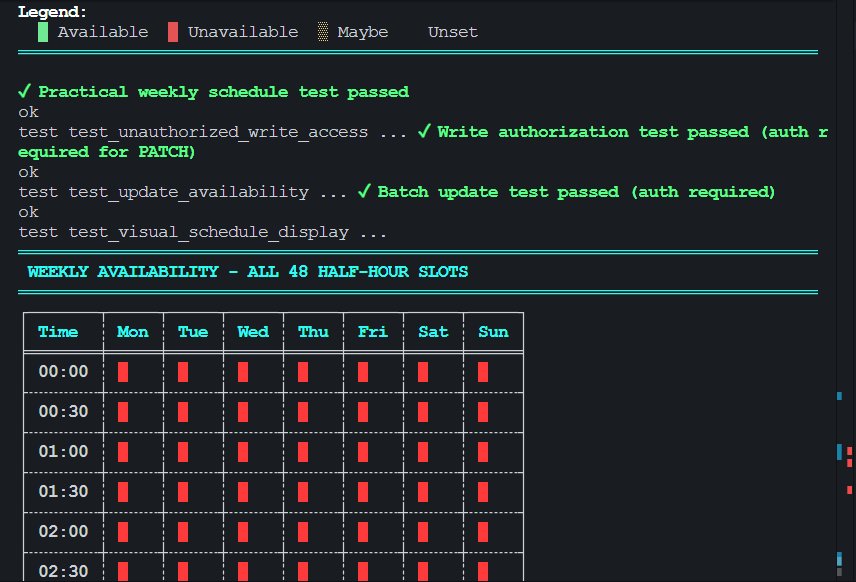
Task: Toggle the Tuesday 02:30 availability marker
Action: coord(184,571)
